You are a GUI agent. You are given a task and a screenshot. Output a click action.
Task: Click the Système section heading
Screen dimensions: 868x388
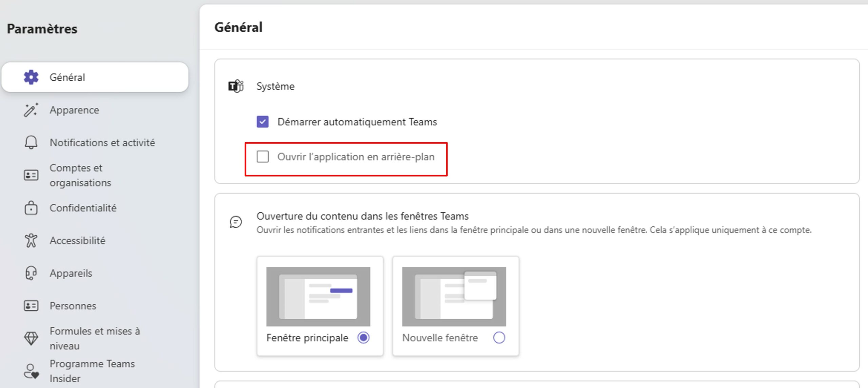tap(275, 86)
